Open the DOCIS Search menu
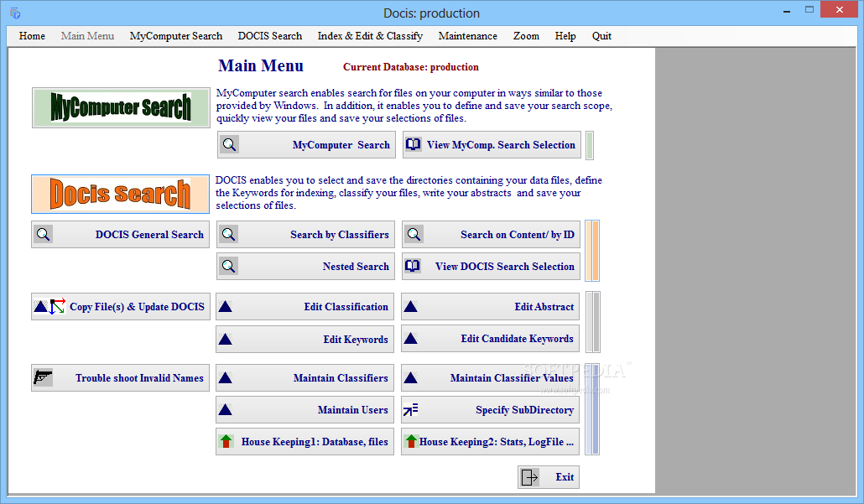 point(270,36)
